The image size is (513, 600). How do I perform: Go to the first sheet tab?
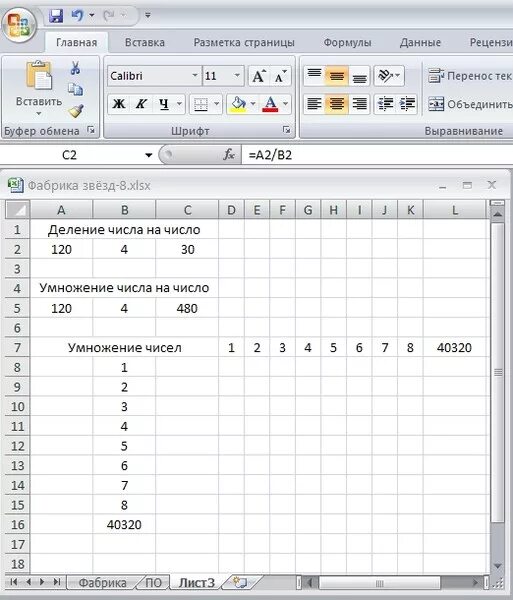pyautogui.click(x=14, y=582)
